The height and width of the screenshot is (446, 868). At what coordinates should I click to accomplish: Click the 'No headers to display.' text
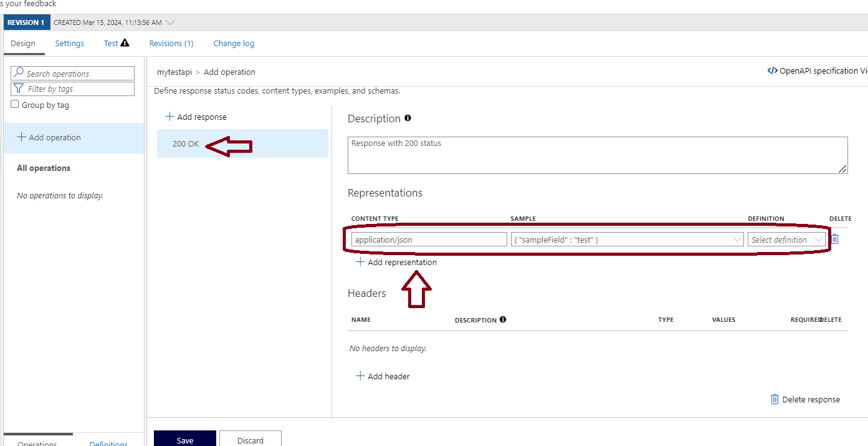pyautogui.click(x=388, y=348)
